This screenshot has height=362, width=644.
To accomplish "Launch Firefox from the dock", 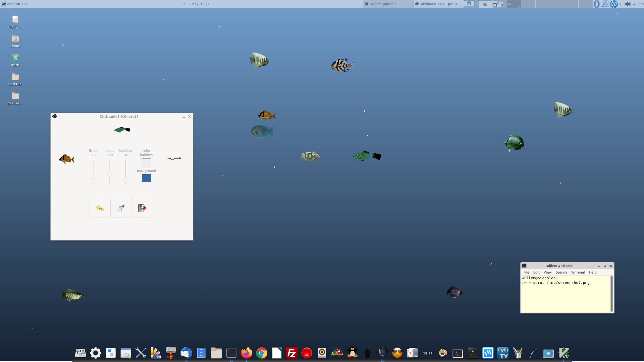I will pos(246,353).
